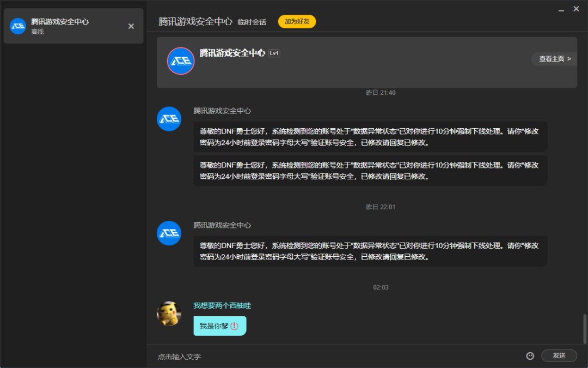Screen dimensions: 588x368
Task: Open the emoji picker smiley icon
Action: (x=530, y=355)
